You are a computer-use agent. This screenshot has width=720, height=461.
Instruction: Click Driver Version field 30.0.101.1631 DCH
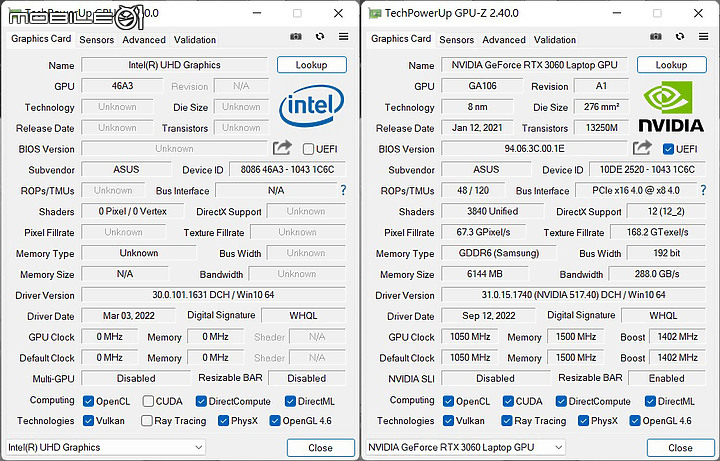pyautogui.click(x=214, y=295)
